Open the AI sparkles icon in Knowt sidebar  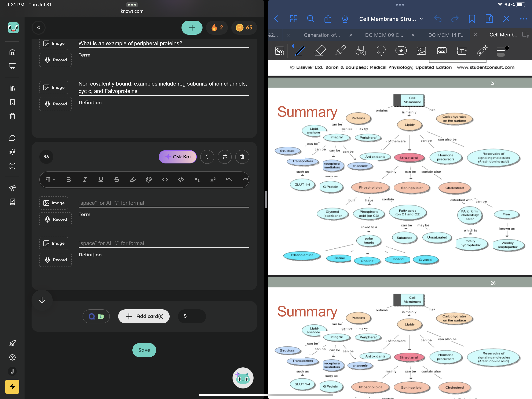tap(12, 152)
